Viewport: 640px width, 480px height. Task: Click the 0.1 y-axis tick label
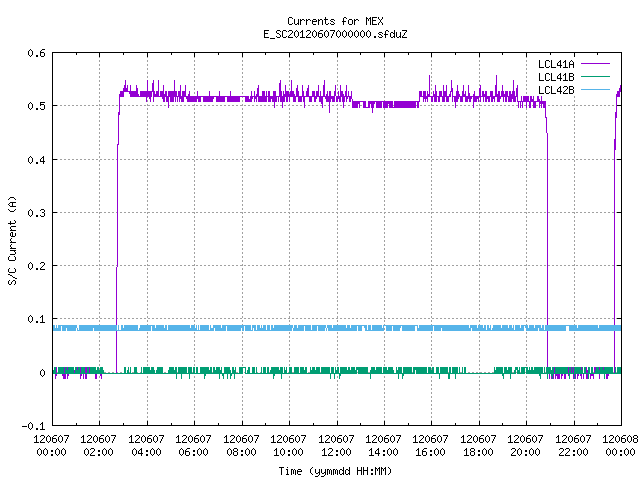coord(36,319)
